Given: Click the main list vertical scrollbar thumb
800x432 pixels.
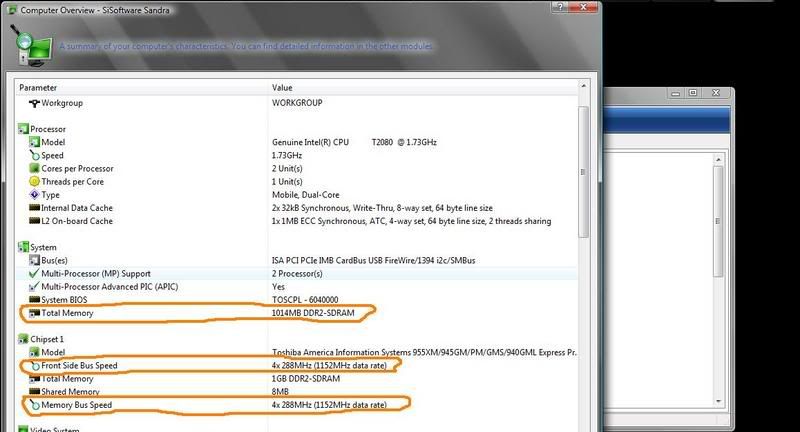Looking at the screenshot, I should click(584, 171).
